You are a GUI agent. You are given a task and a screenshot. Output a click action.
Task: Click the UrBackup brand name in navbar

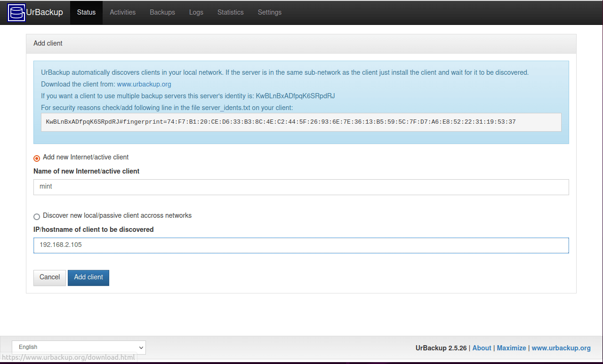[44, 12]
